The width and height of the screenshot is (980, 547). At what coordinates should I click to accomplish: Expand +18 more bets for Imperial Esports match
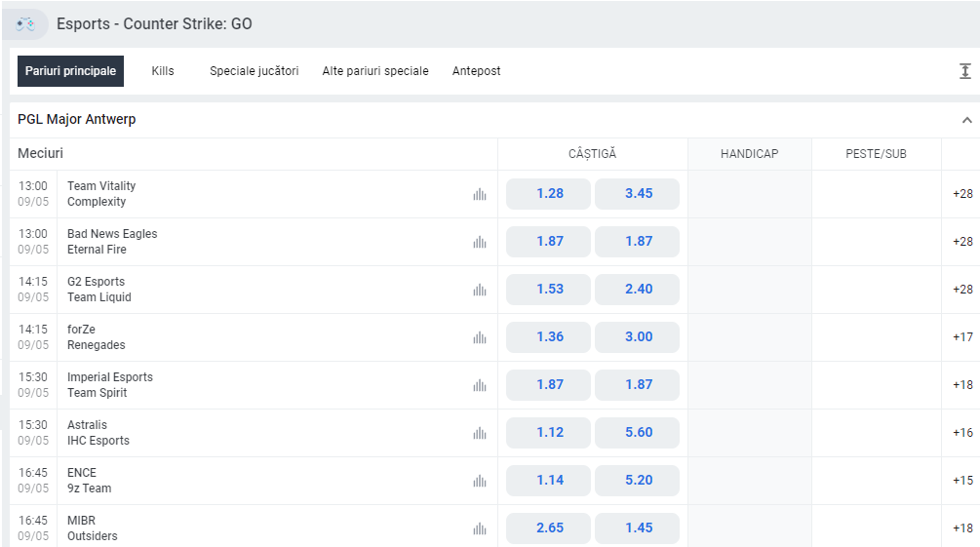962,385
